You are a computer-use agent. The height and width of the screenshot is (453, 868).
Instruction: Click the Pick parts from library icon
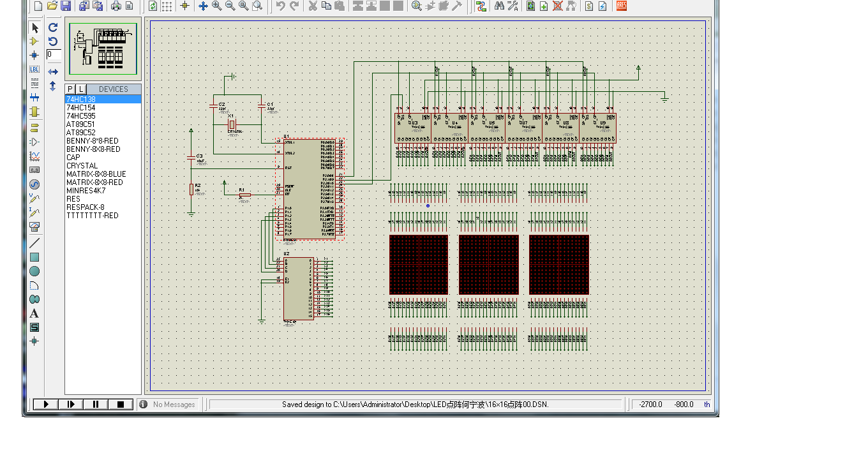tap(416, 6)
